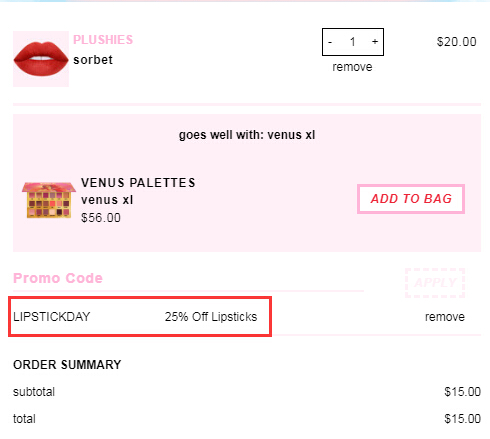The width and height of the screenshot is (490, 439).
Task: Click the faded APPLY promo button
Action: pos(435,283)
